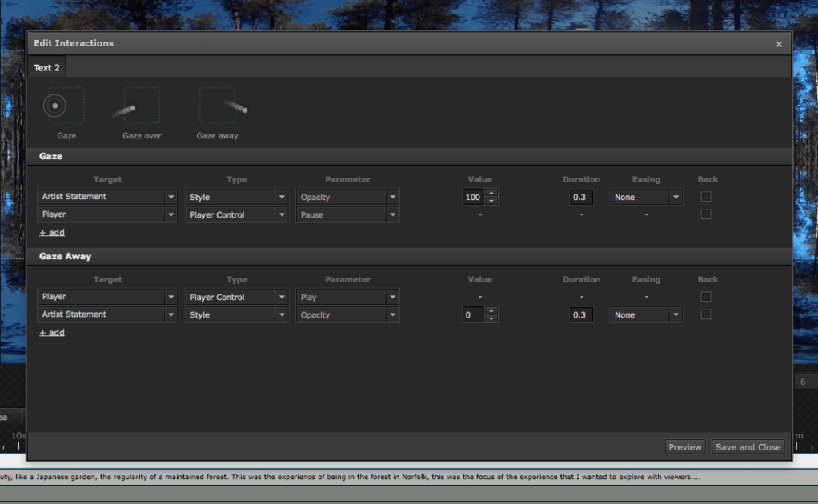This screenshot has width=818, height=504.
Task: Click the Gaze Away value field showing 0
Action: pyautogui.click(x=474, y=315)
